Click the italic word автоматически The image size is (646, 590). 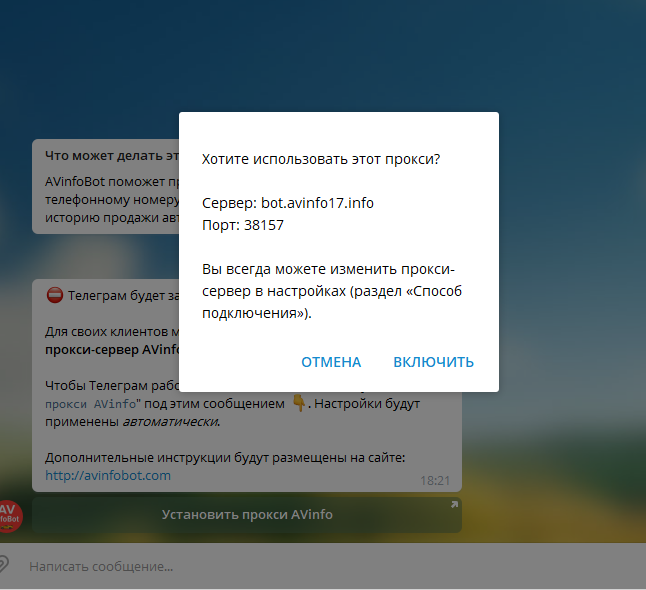[171, 422]
